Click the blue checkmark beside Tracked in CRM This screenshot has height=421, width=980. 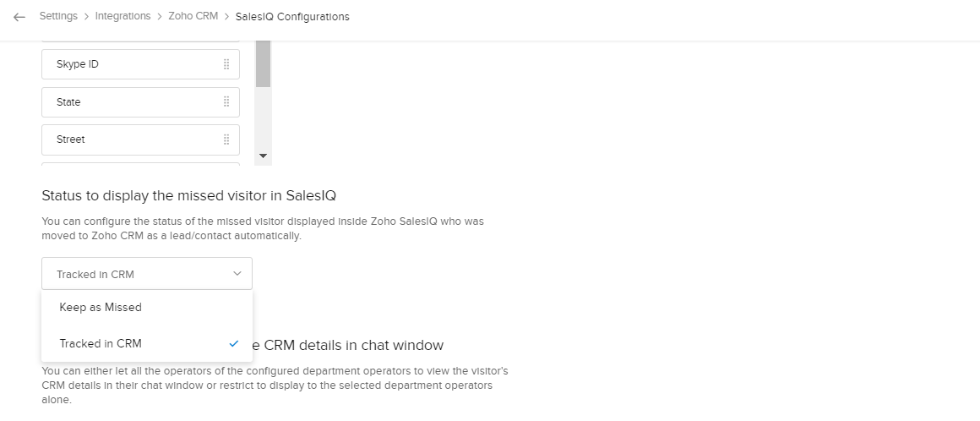(234, 344)
